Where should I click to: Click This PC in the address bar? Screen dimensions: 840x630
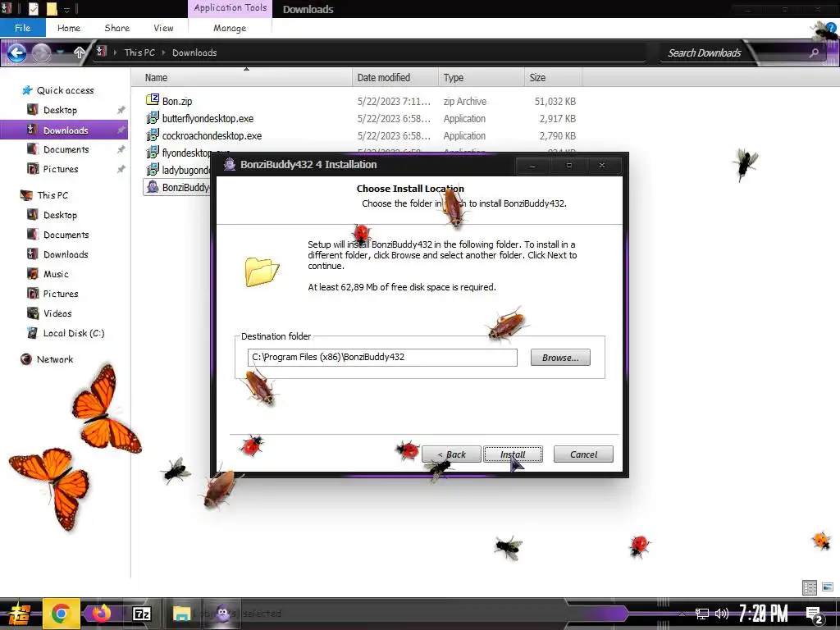pyautogui.click(x=139, y=52)
